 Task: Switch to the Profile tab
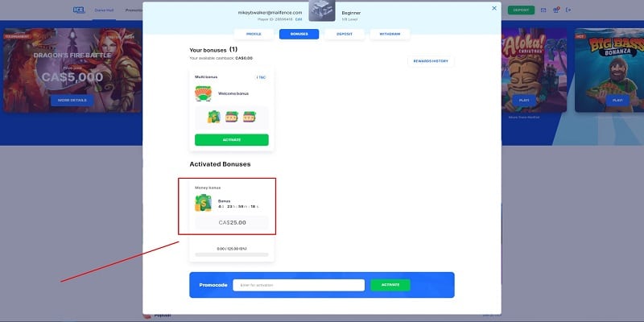coord(254,34)
